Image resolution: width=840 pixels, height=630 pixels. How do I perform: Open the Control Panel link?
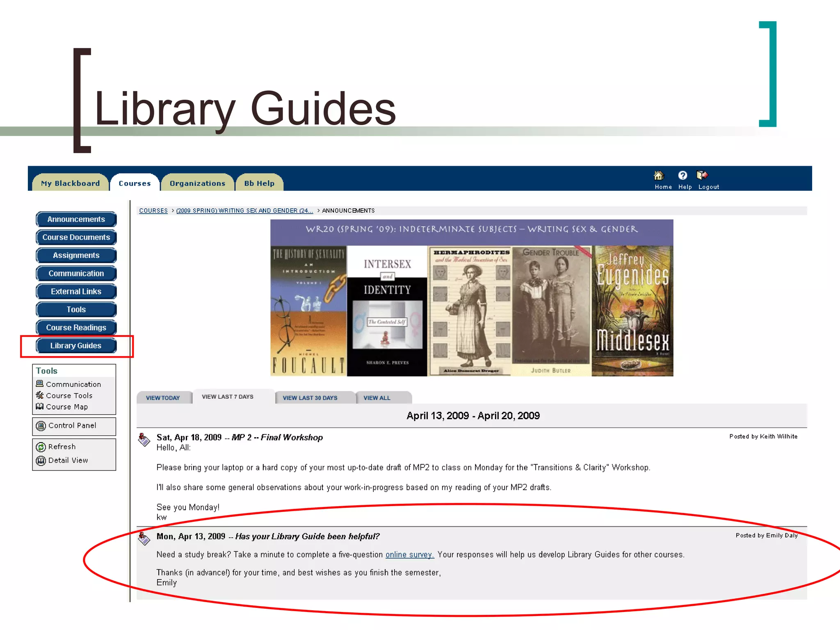click(72, 426)
